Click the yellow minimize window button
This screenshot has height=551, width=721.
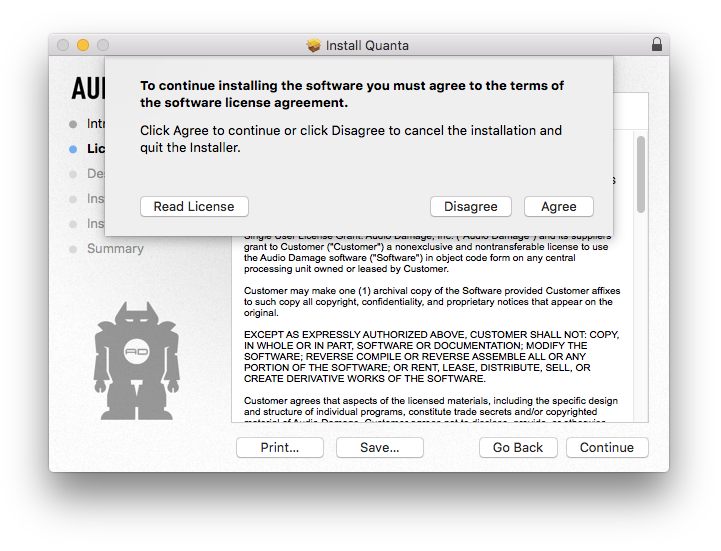(x=83, y=45)
